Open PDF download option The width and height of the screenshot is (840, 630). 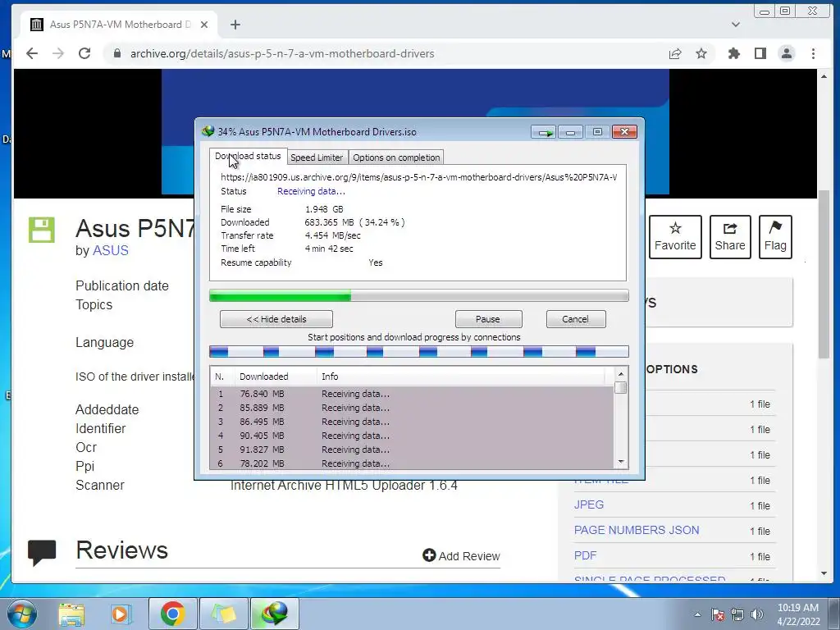(585, 555)
